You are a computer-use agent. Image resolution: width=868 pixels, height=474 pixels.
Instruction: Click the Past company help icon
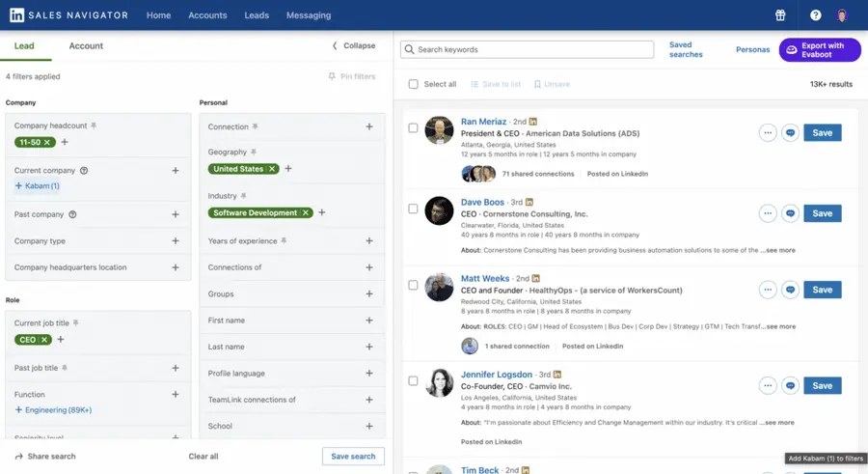tap(72, 214)
